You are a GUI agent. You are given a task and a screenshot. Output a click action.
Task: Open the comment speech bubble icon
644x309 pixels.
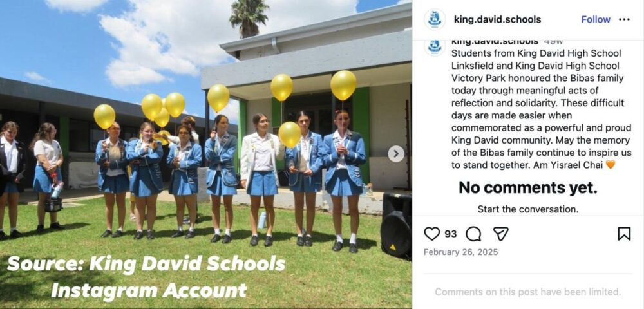tap(473, 234)
